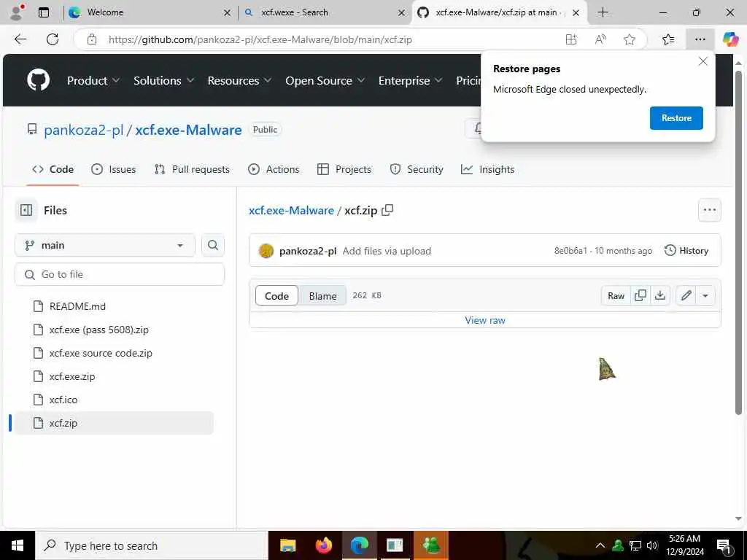The width and height of the screenshot is (747, 560).
Task: Open the Edge profile icon
Action: (x=17, y=12)
